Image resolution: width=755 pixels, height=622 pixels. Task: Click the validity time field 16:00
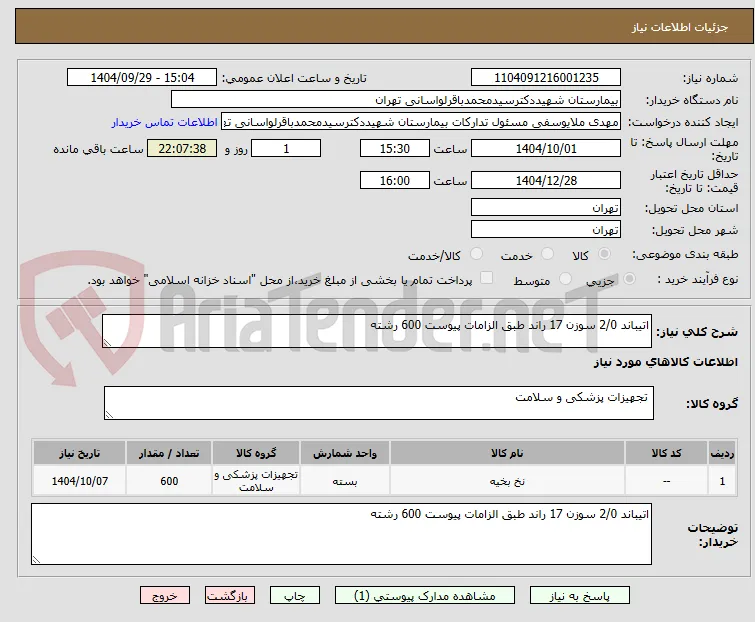pyautogui.click(x=395, y=181)
